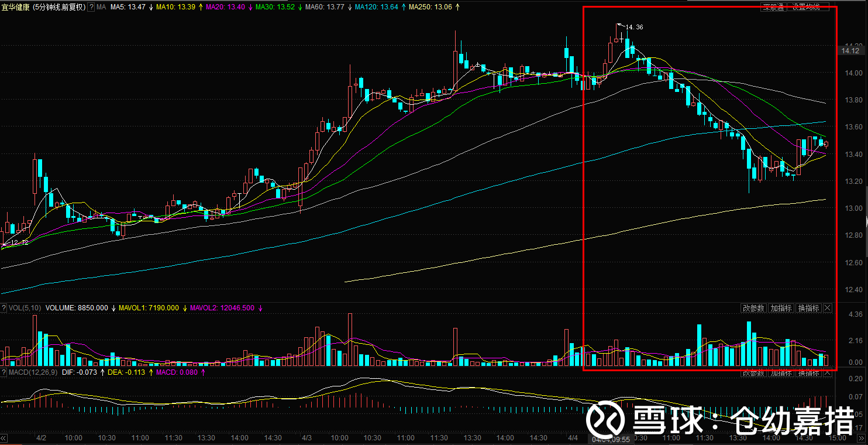Close the VOL indicator sub-panel
The width and height of the screenshot is (868, 445).
click(x=828, y=308)
